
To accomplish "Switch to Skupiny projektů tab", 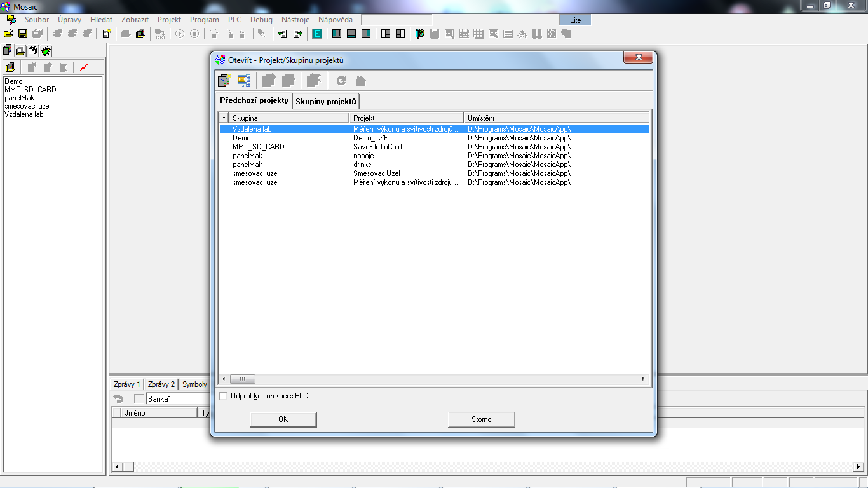I will point(326,101).
